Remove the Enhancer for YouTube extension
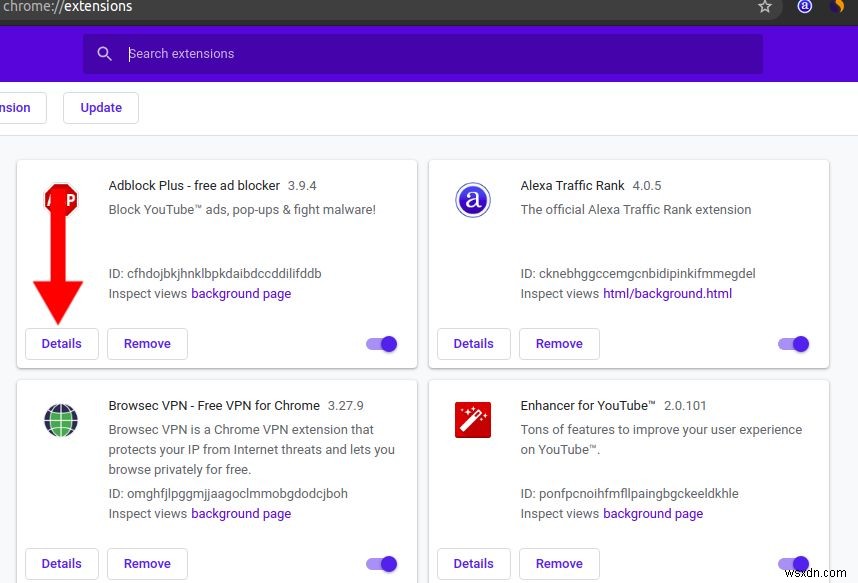858x583 pixels. pos(559,564)
